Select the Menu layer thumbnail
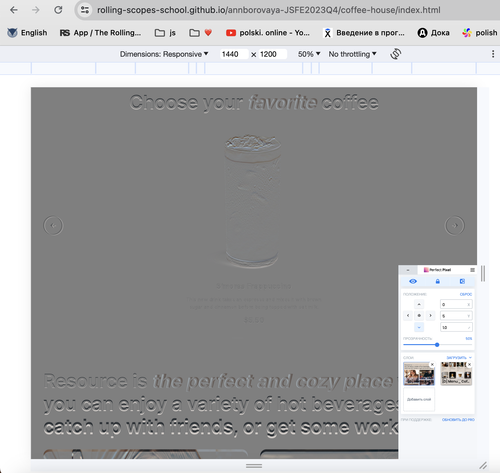This screenshot has width=500, height=473. tap(456, 374)
